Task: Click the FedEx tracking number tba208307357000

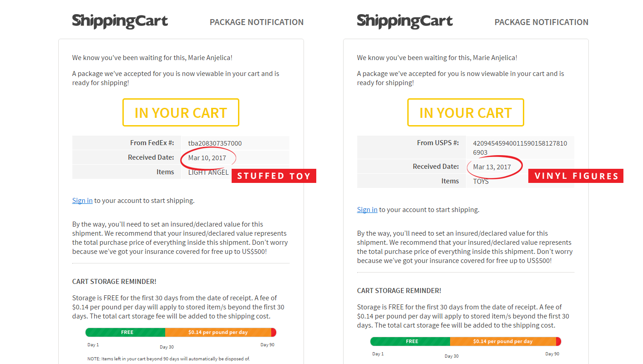Action: tap(215, 143)
